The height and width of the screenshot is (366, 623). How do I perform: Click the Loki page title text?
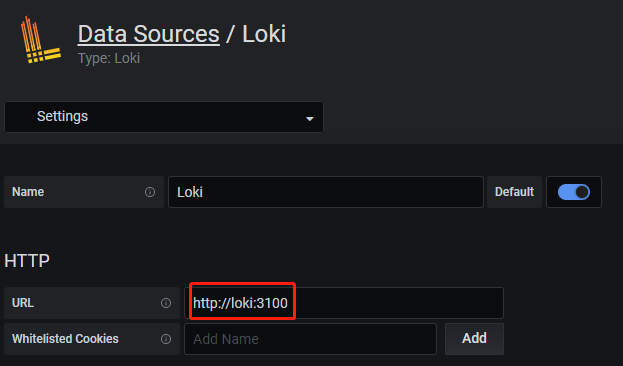264,34
